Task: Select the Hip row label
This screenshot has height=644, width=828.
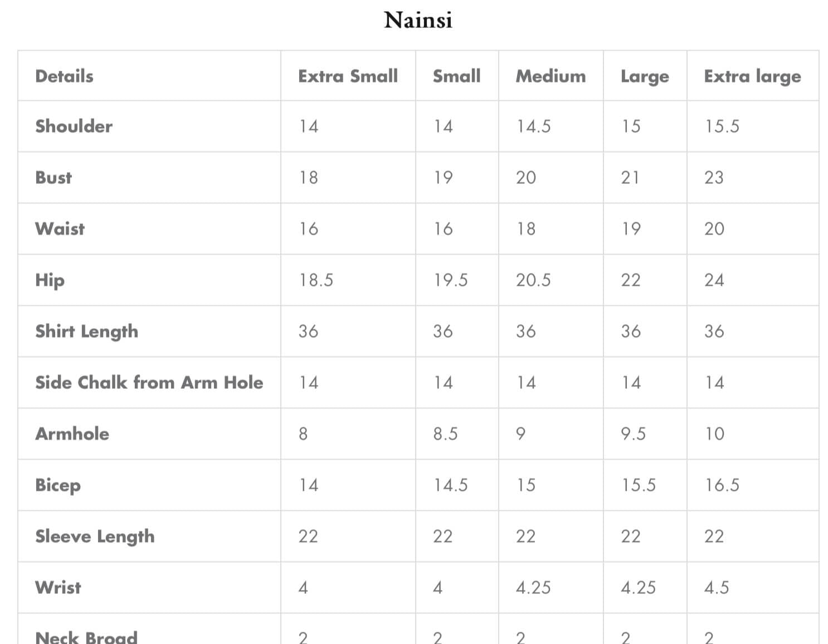Action: pos(50,280)
